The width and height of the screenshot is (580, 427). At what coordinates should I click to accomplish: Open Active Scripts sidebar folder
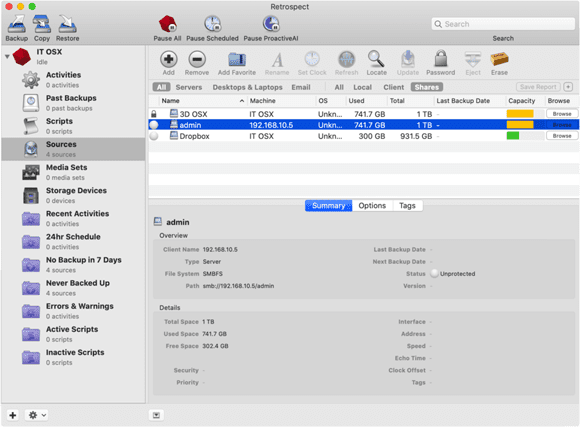73,334
